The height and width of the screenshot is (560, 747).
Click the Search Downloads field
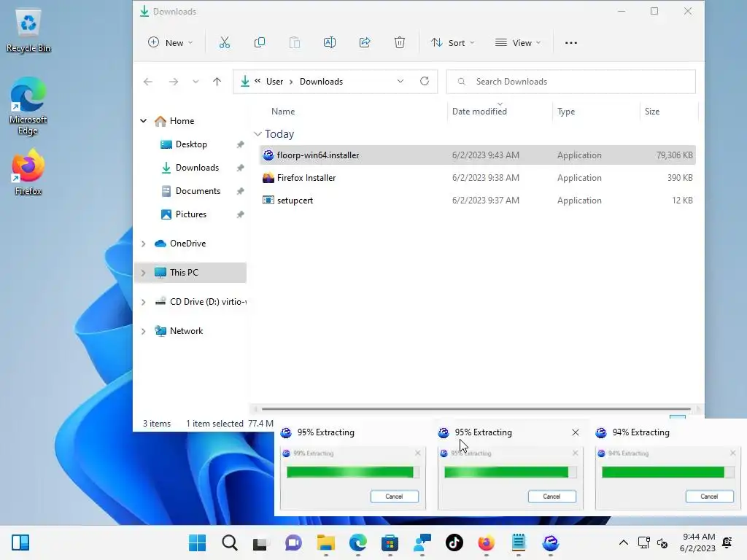point(570,82)
